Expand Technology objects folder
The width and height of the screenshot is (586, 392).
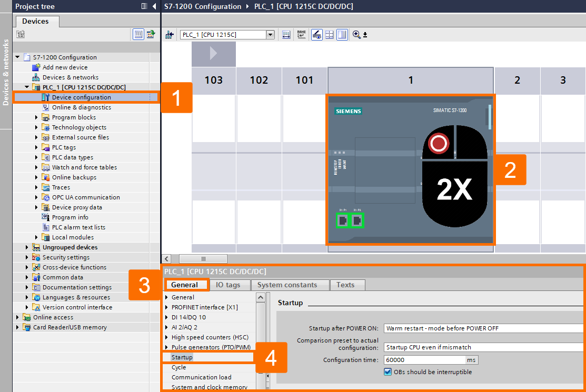[36, 127]
